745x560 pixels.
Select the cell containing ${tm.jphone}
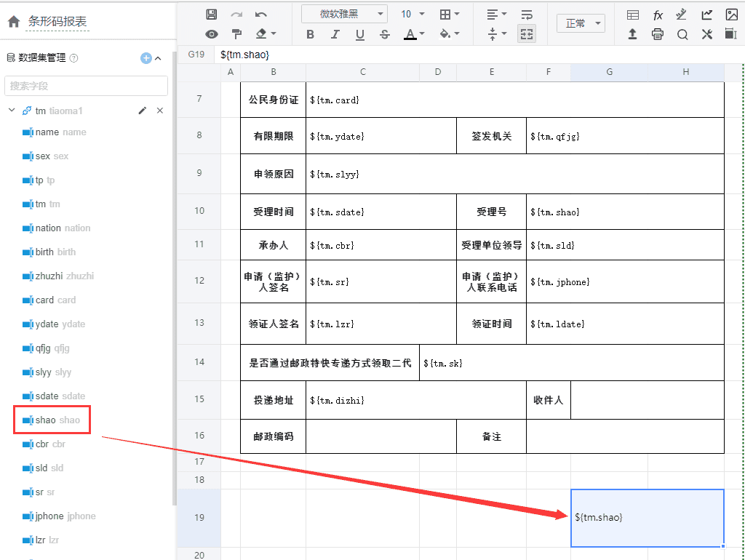tap(625, 281)
